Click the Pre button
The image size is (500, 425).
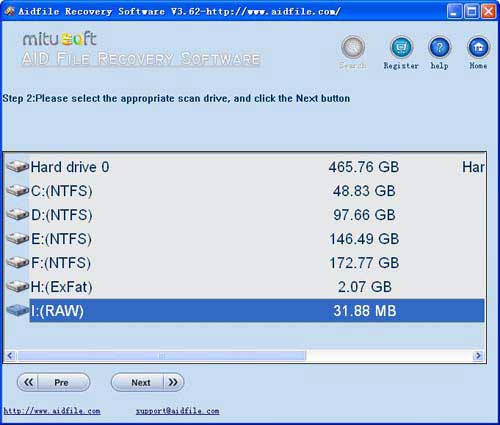coord(53,382)
